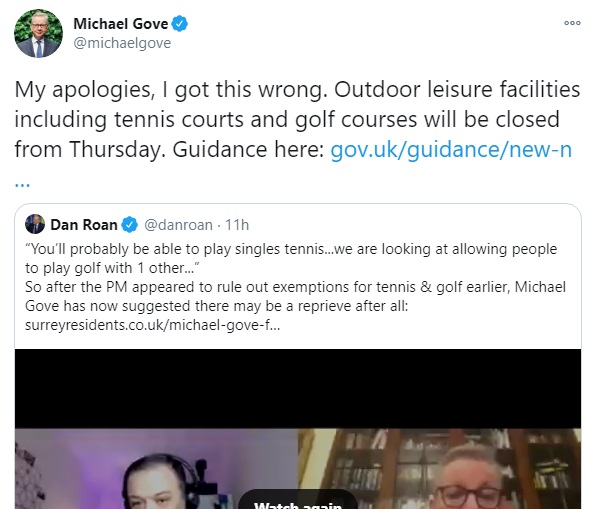Screen dimensions: 594x509
Task: Click Dan Roan's verified badge
Action: tap(130, 225)
